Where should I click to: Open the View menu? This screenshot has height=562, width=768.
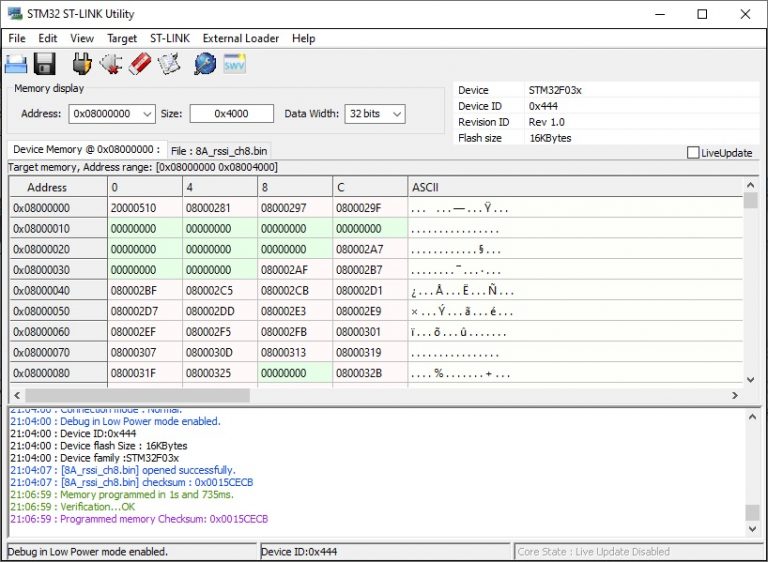click(x=82, y=38)
